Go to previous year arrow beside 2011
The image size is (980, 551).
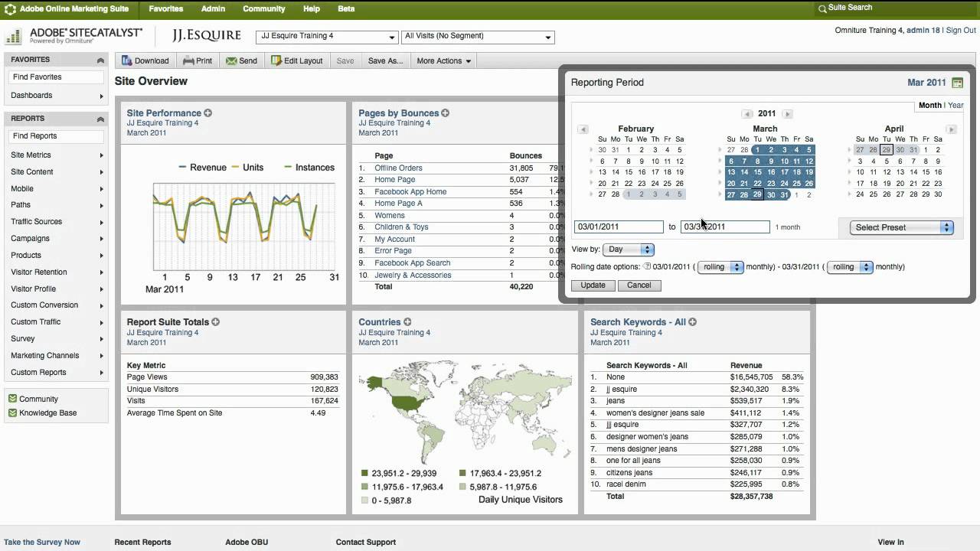[x=747, y=114]
